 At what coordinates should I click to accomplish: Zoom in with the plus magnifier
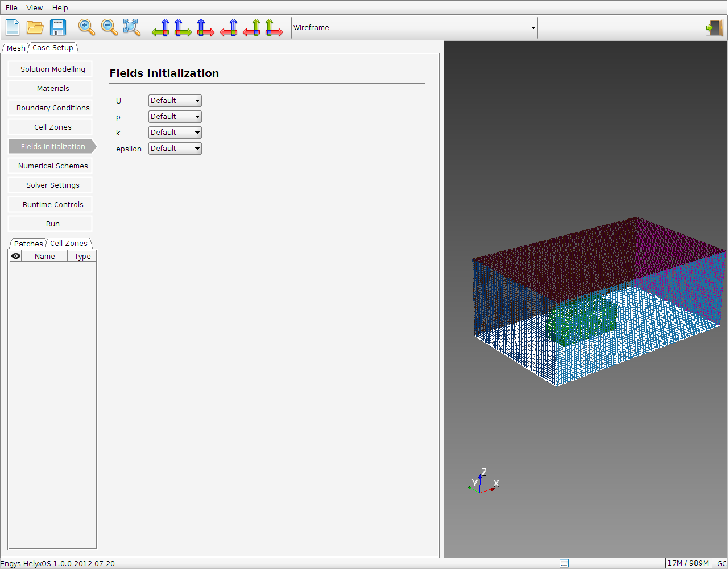(86, 27)
